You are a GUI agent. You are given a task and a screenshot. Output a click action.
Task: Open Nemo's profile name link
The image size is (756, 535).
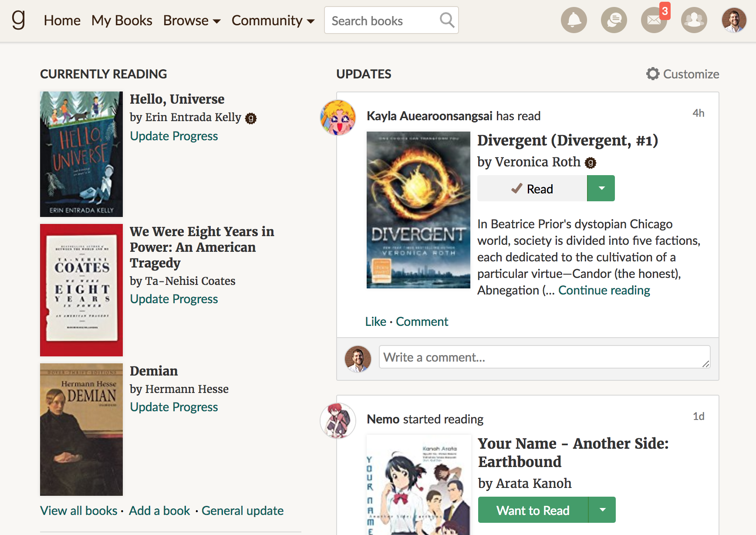click(383, 419)
